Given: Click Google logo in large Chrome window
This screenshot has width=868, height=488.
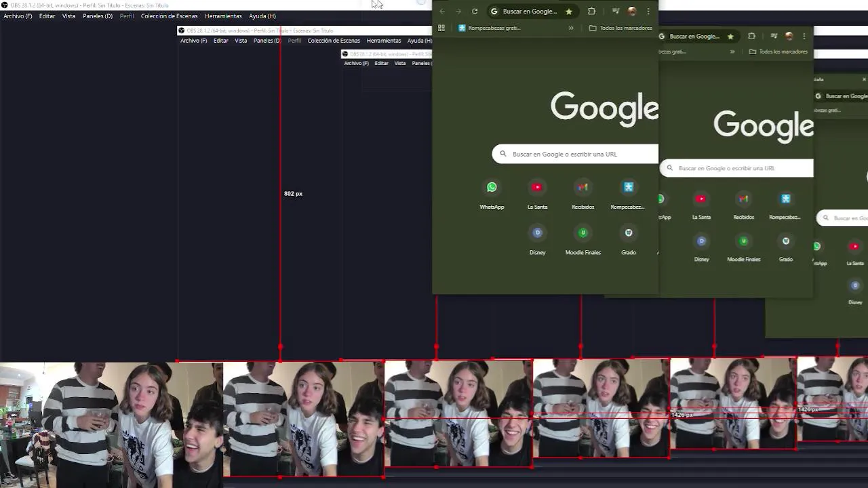Looking at the screenshot, I should coord(604,108).
